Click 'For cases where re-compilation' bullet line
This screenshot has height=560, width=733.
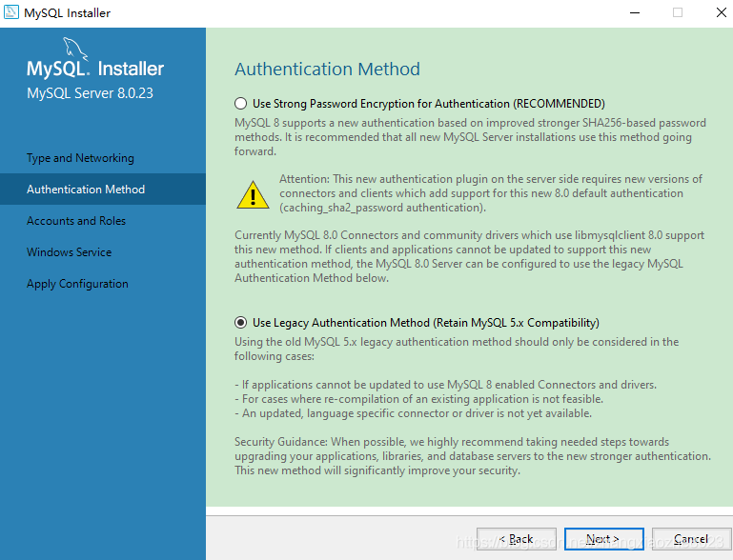click(418, 399)
